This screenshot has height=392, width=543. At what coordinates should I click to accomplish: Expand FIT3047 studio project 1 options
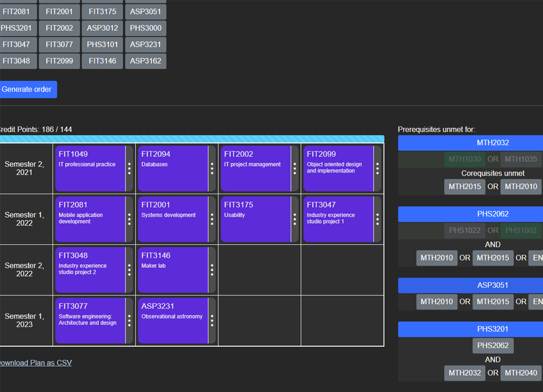click(378, 220)
